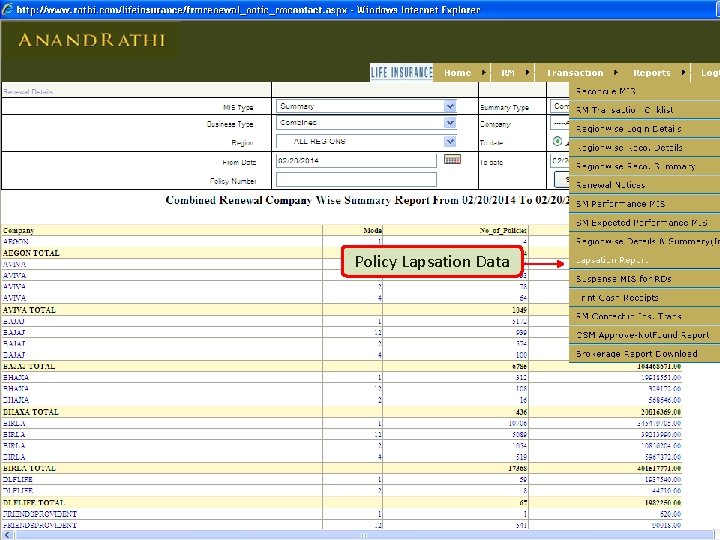The image size is (720, 540).
Task: Click the Internet Explorer icon in title bar
Action: point(6,9)
